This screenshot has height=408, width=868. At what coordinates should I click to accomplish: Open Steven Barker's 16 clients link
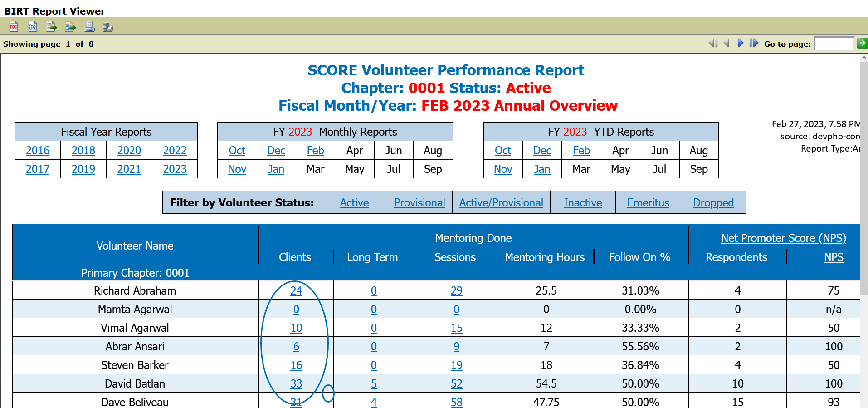tap(296, 365)
